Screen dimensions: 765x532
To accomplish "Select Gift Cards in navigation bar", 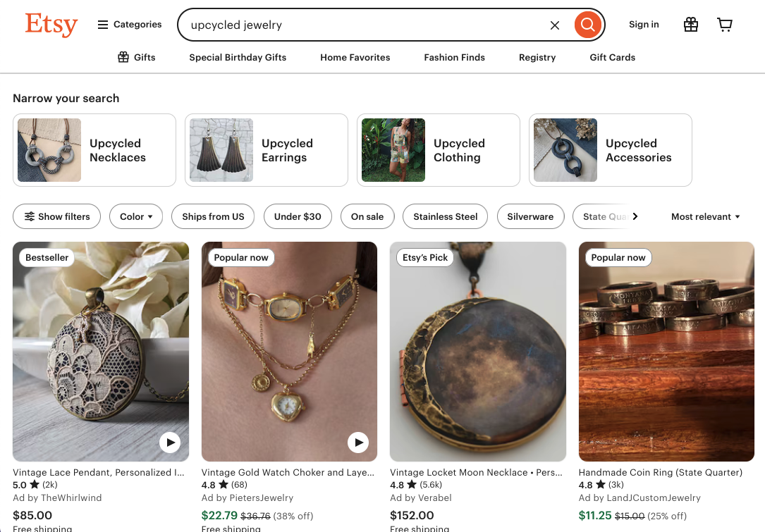I will [x=612, y=57].
